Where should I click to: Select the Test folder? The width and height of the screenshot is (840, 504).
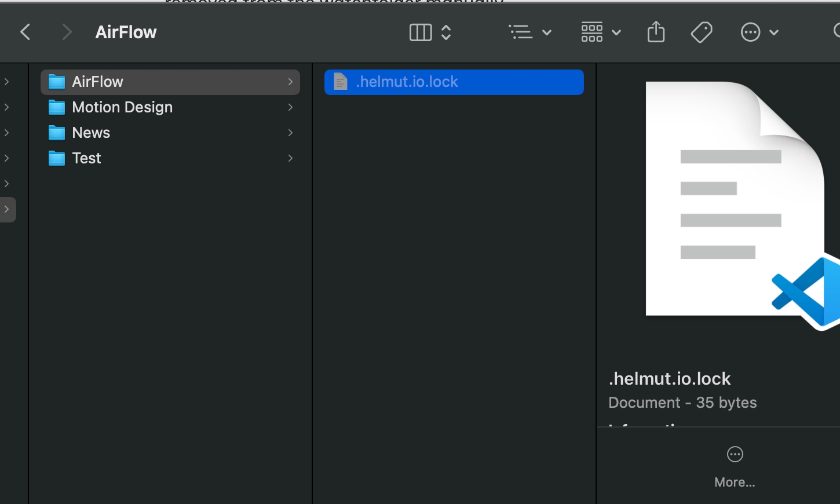click(86, 158)
